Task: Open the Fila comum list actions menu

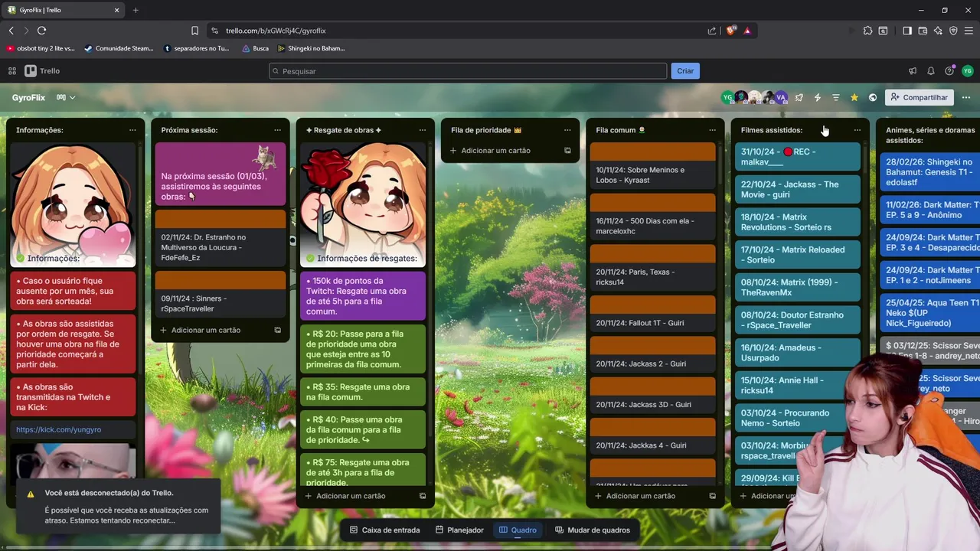Action: pos(712,130)
